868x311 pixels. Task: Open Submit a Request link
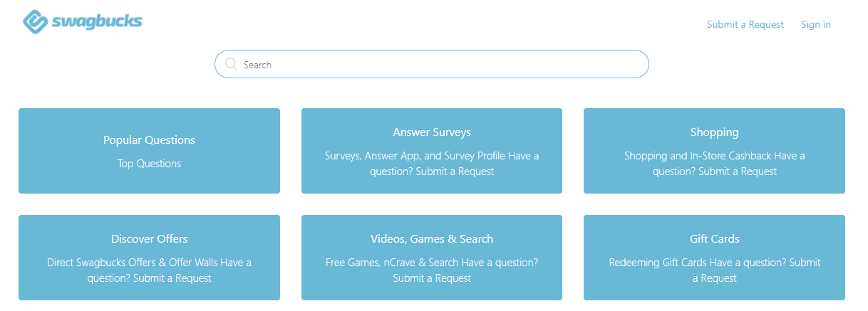click(x=745, y=24)
